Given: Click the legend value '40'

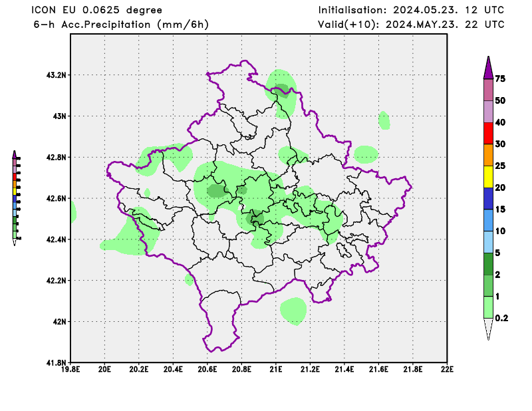Looking at the screenshot, I should [500, 122].
